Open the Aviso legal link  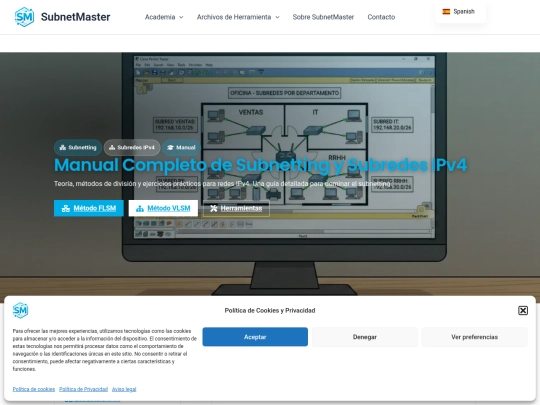pyautogui.click(x=124, y=389)
